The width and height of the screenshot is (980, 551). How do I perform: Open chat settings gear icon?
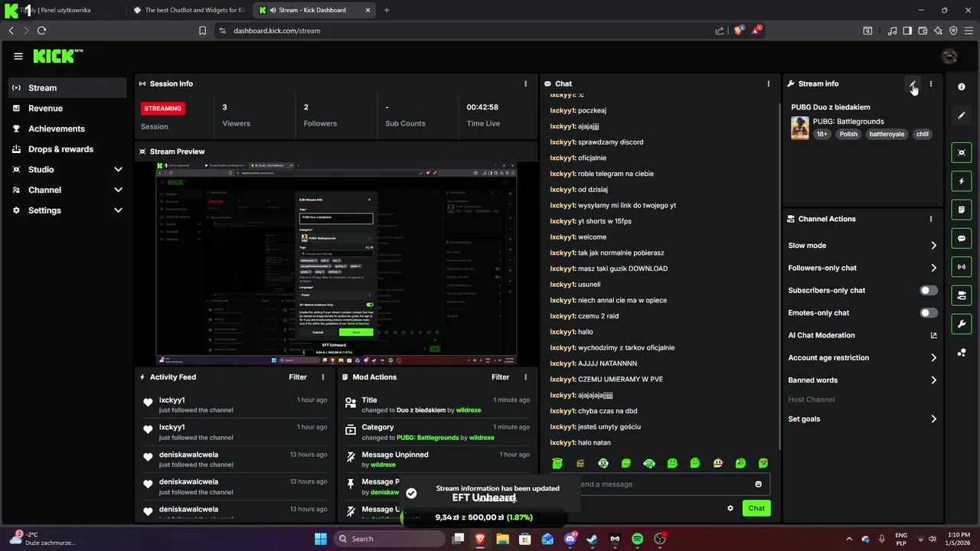click(x=730, y=508)
